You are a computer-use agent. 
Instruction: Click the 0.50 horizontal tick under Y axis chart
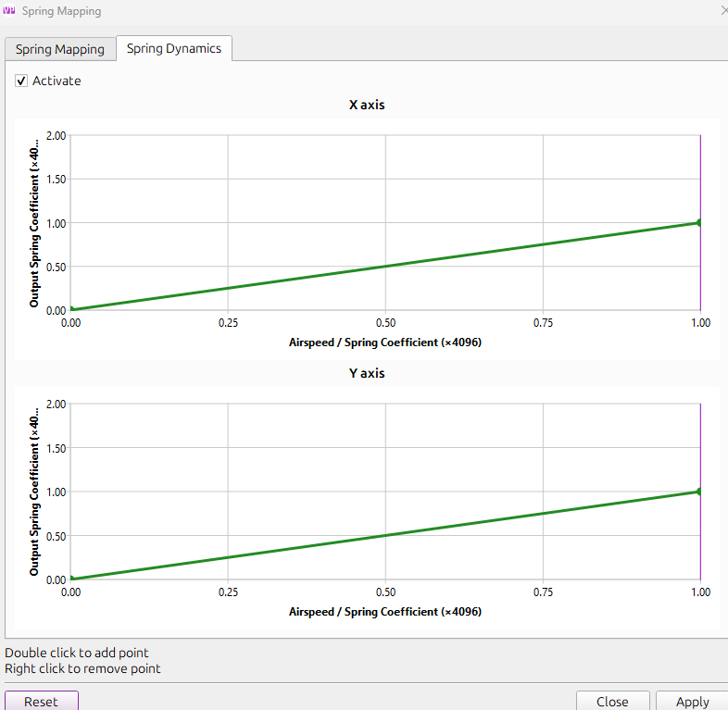(x=386, y=592)
